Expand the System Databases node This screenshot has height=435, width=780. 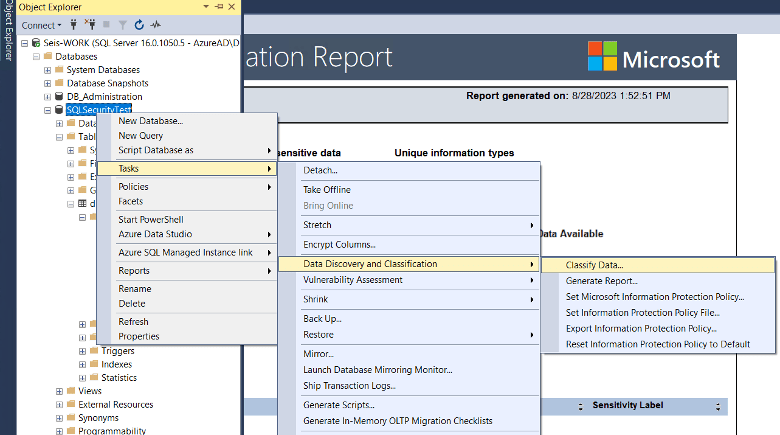[48, 70]
